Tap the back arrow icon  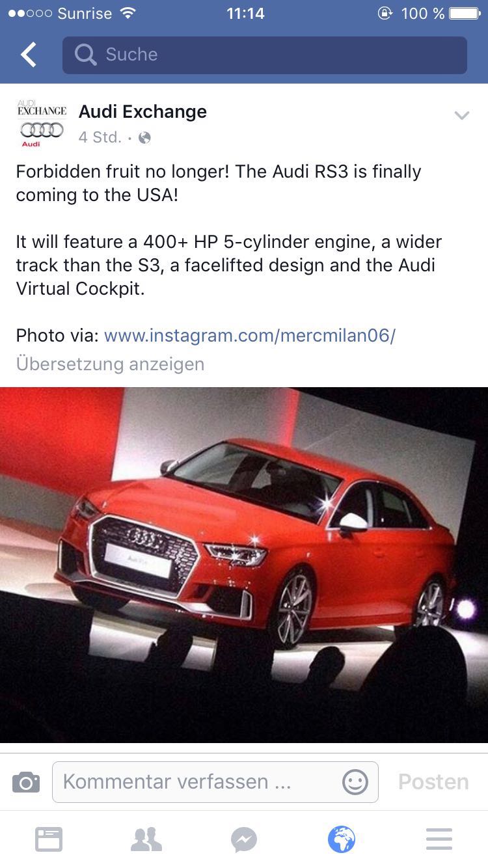(29, 55)
